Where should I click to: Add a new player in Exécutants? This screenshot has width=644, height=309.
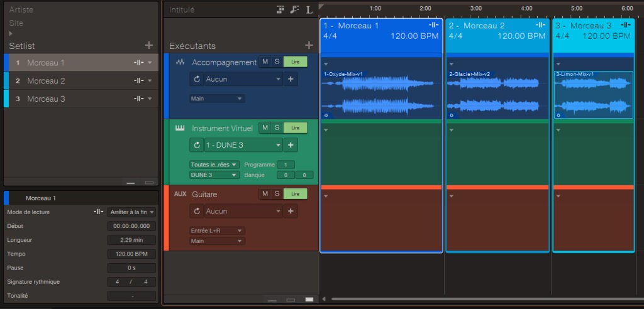[x=309, y=45]
